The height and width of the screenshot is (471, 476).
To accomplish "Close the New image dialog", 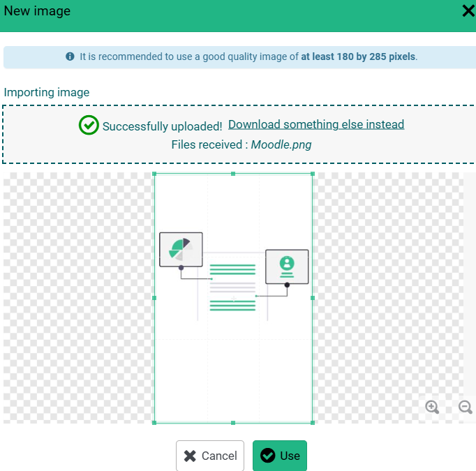I will tap(468, 11).
